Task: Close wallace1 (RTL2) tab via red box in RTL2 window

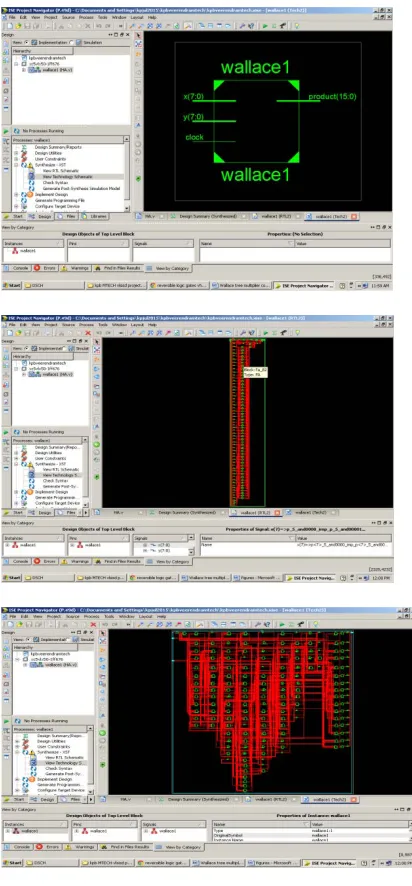Action: click(277, 513)
